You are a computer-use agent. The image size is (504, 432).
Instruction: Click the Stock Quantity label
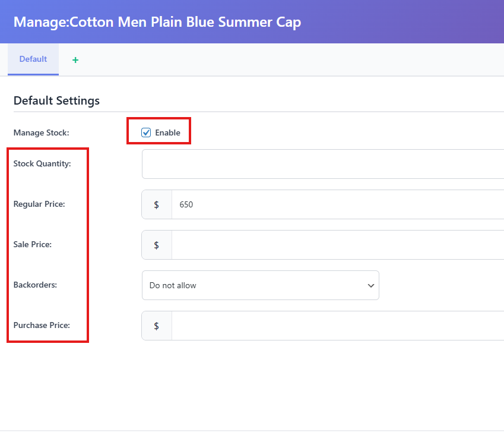pos(42,163)
